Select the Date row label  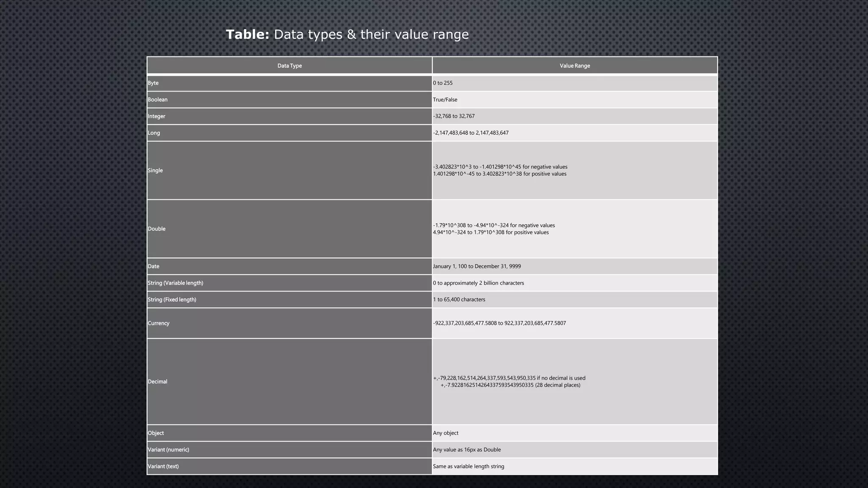click(x=153, y=266)
